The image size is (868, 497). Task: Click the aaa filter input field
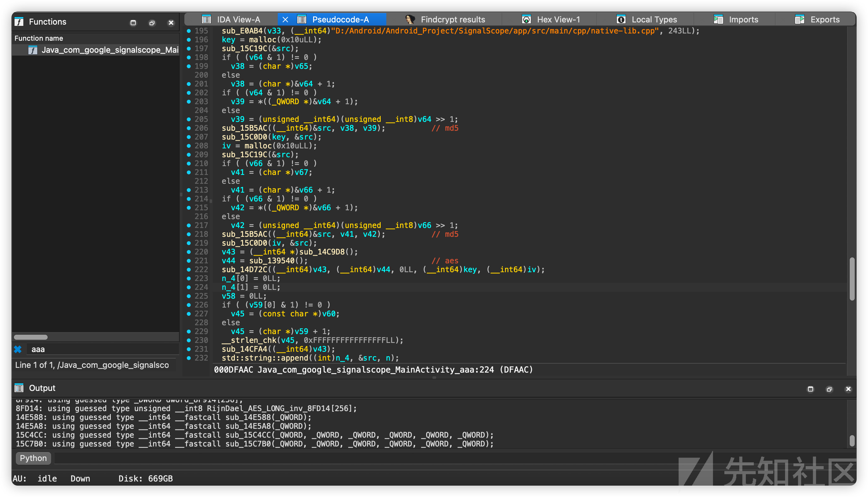pyautogui.click(x=102, y=349)
